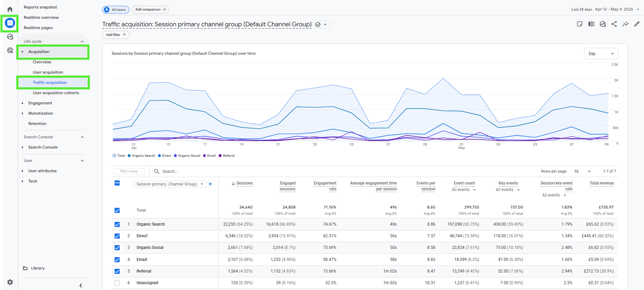644x290 pixels.
Task: Click the Share this report icon
Action: tap(614, 24)
